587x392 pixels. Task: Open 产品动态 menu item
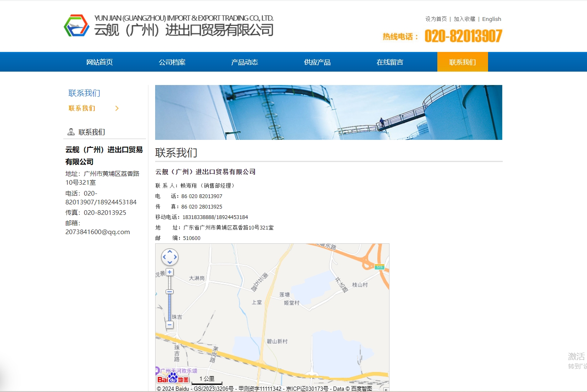click(244, 62)
